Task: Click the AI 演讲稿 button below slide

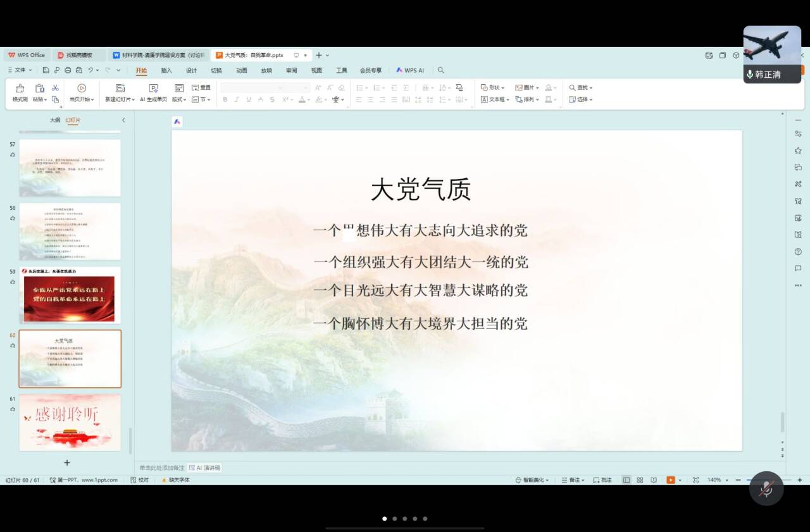Action: coord(204,467)
